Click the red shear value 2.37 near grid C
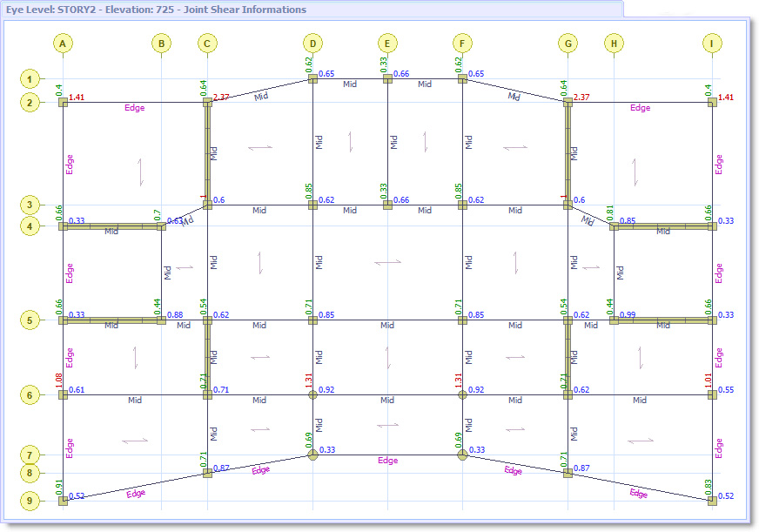 pyautogui.click(x=220, y=98)
